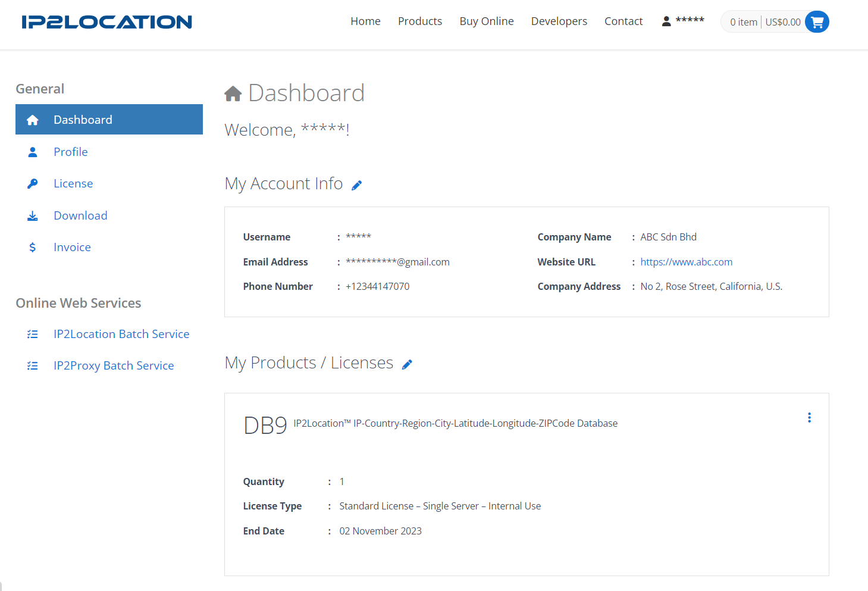Click the shopping cart icon
Screen dimensions: 868x591
817,22
